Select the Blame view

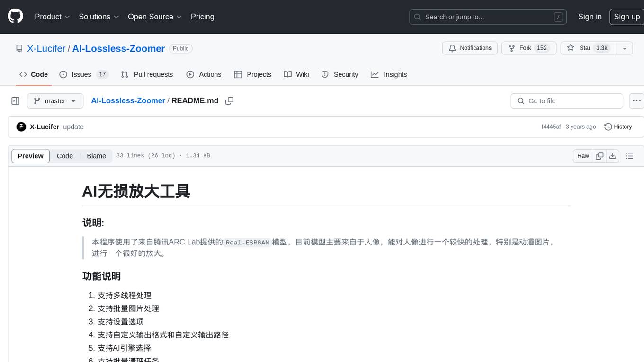pyautogui.click(x=96, y=156)
